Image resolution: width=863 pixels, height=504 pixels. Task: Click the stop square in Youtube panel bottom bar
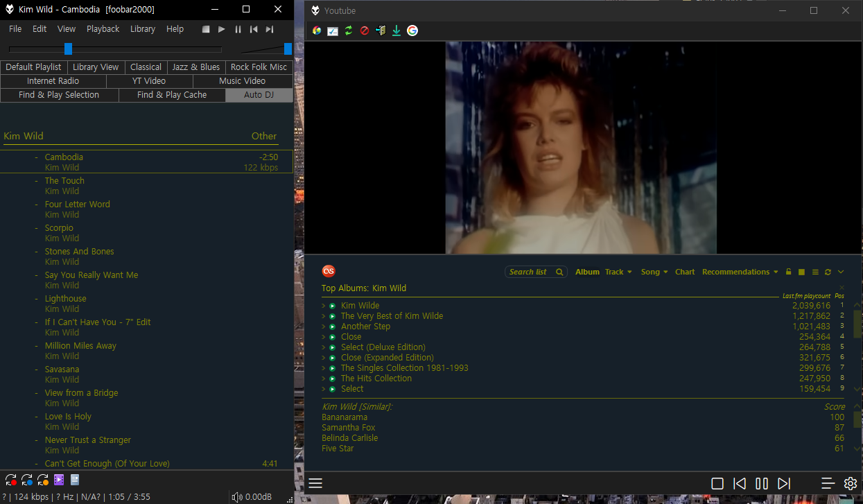(x=717, y=483)
